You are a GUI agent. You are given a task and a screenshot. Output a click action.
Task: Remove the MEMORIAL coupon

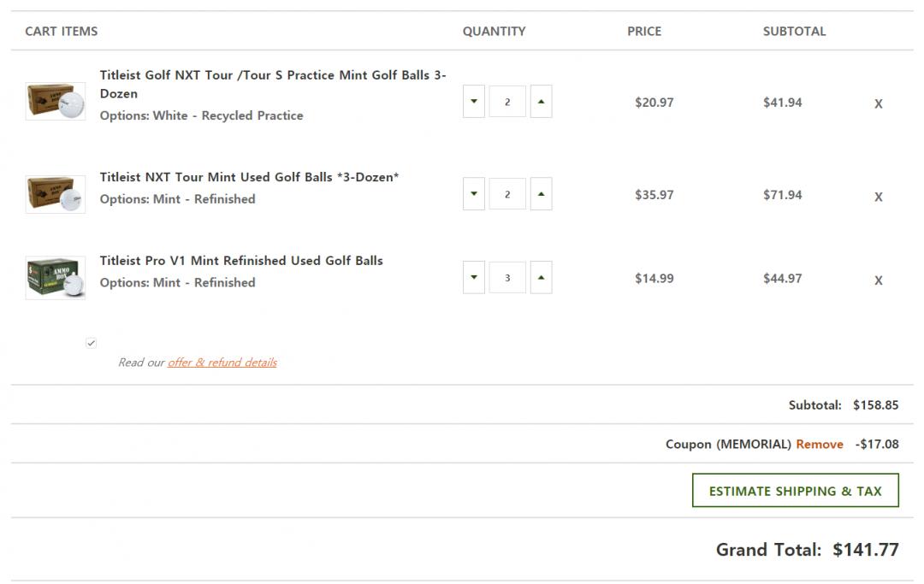819,445
